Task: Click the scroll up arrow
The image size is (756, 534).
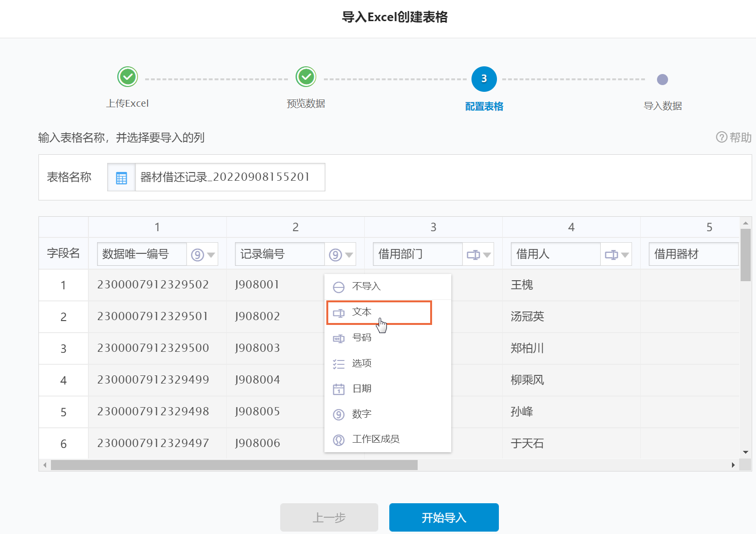Action: tap(745, 223)
